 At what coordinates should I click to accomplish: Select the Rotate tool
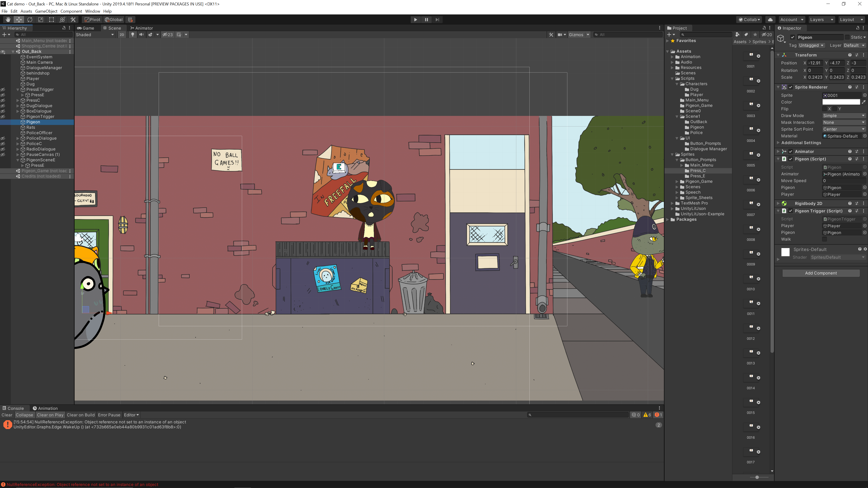pyautogui.click(x=30, y=19)
